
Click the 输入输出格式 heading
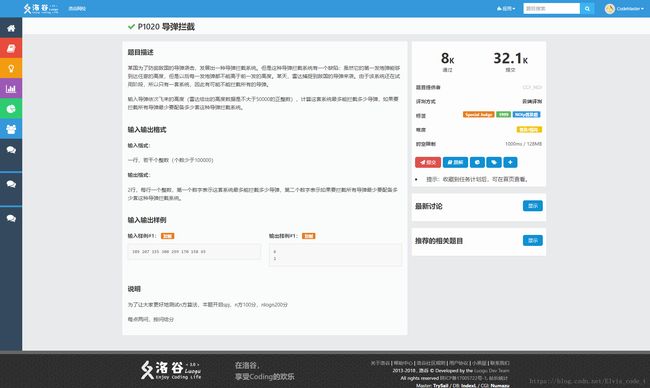pos(147,130)
